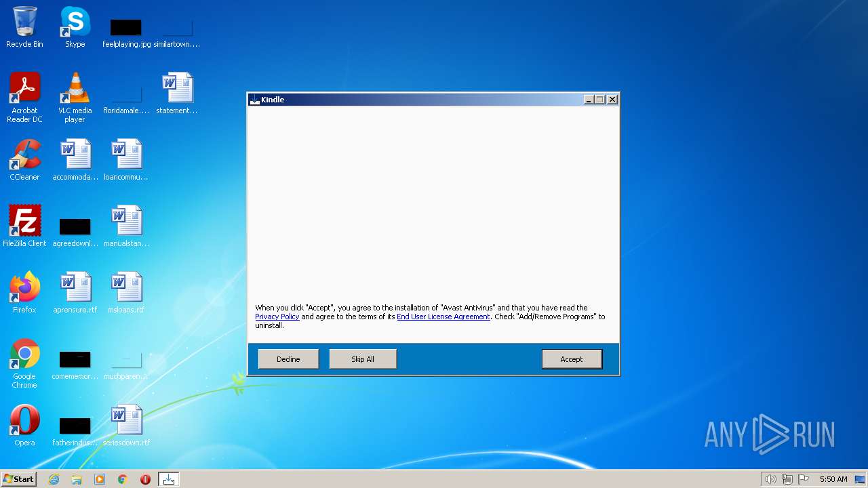Viewport: 868px width, 488px height.
Task: Open the Start menu
Action: click(19, 479)
